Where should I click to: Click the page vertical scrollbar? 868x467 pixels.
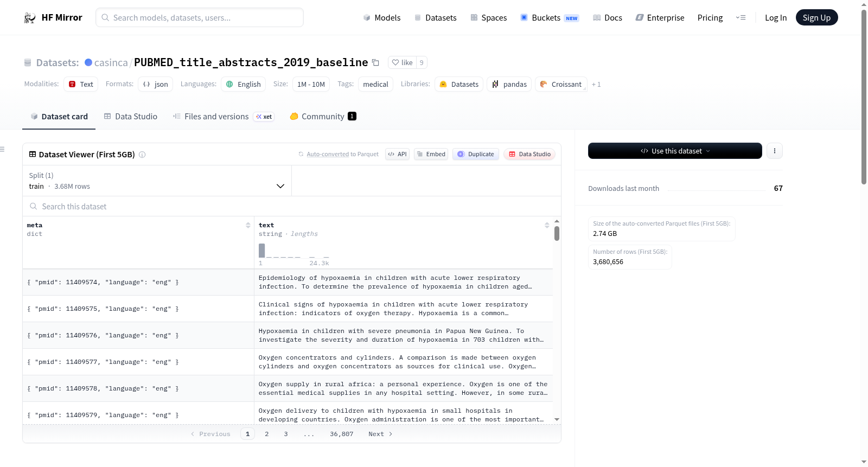[864, 98]
